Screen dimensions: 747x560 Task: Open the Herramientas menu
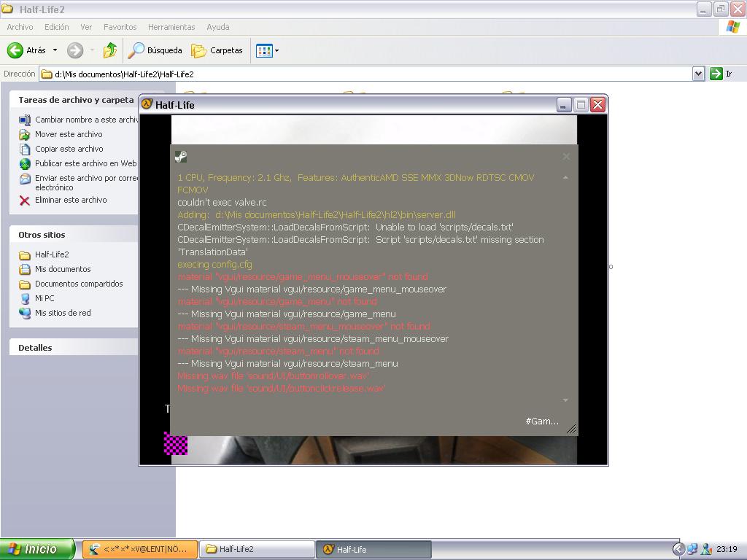(x=171, y=27)
